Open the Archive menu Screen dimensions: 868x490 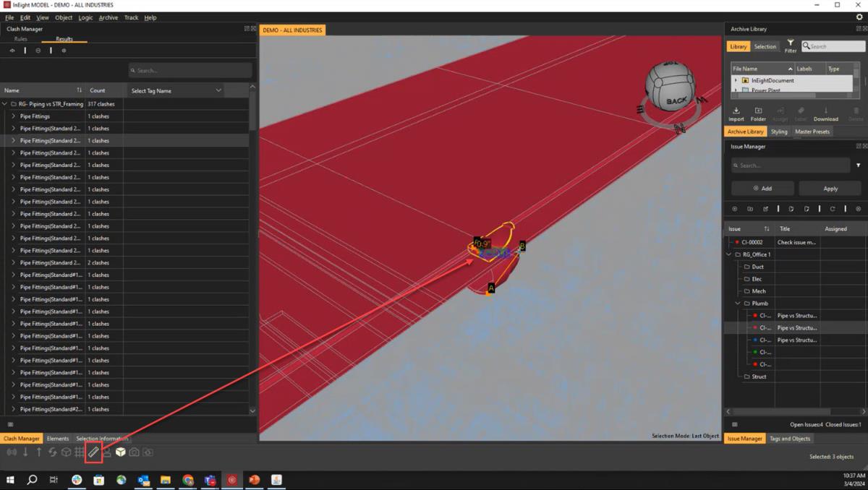pyautogui.click(x=109, y=17)
